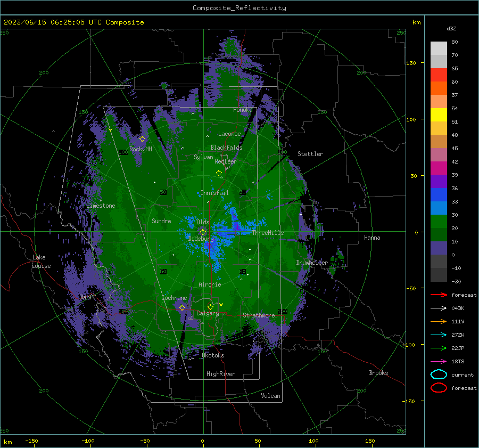Image resolution: width=479 pixels, height=448 pixels.
Task: Click the white plus marker west of Hanna
Action: (301, 214)
